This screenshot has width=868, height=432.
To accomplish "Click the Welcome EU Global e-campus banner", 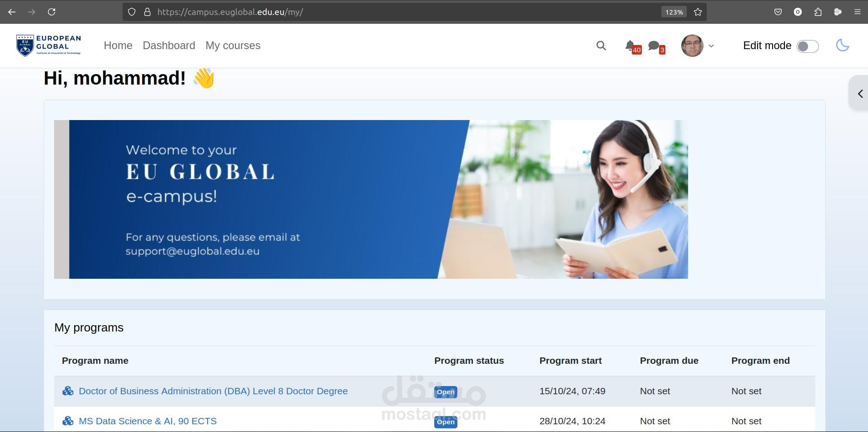I will coord(371,199).
